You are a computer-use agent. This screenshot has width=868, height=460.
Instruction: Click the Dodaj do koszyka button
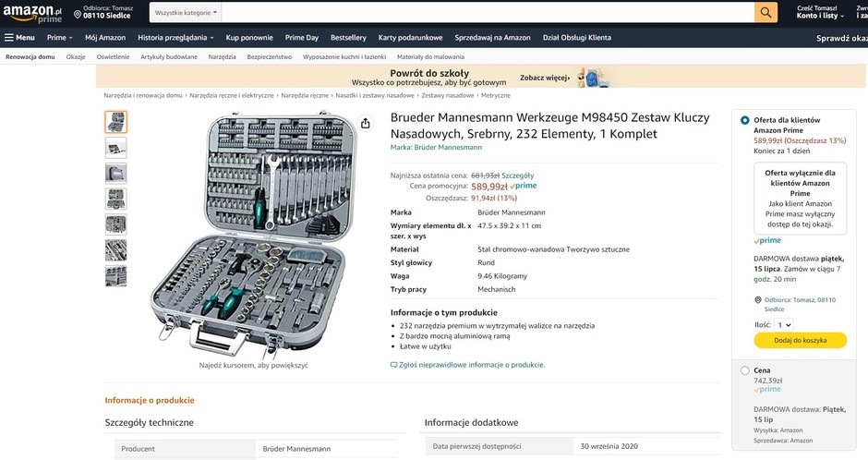(x=800, y=341)
